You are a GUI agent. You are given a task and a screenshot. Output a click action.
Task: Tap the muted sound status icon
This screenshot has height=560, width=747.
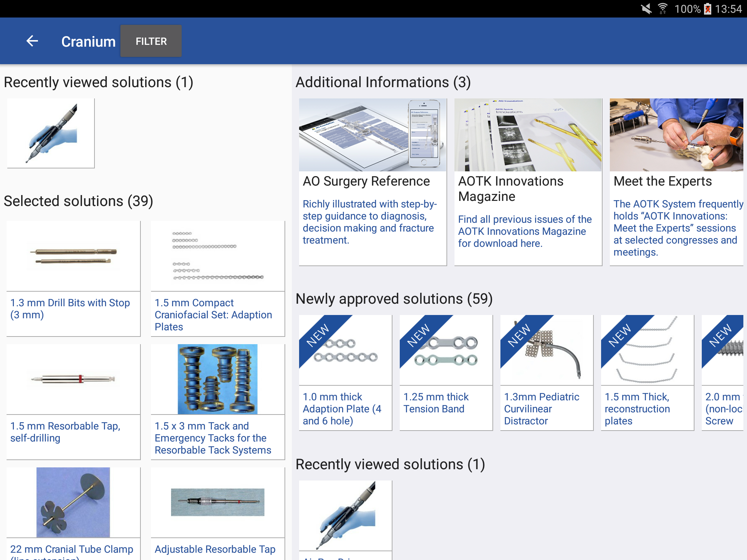point(646,9)
